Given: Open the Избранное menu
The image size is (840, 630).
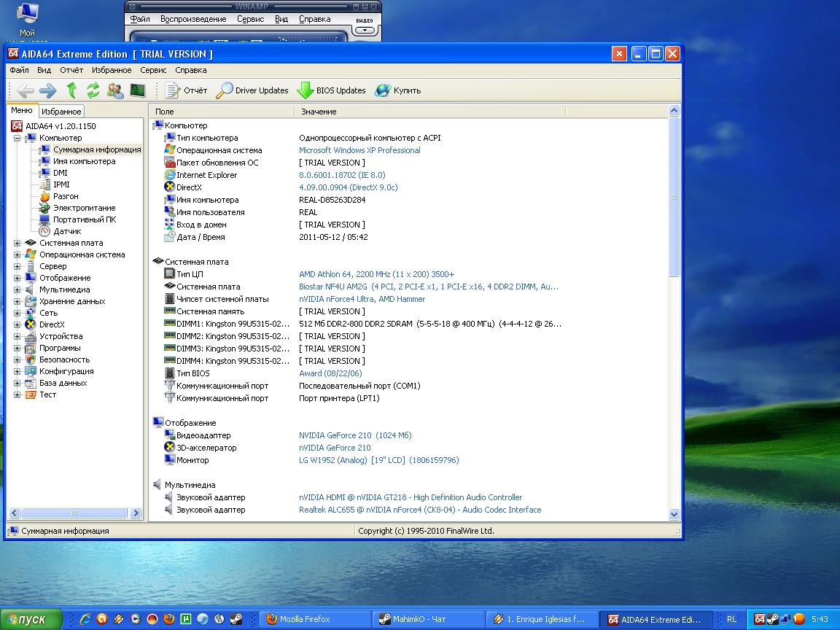Looking at the screenshot, I should (x=112, y=70).
